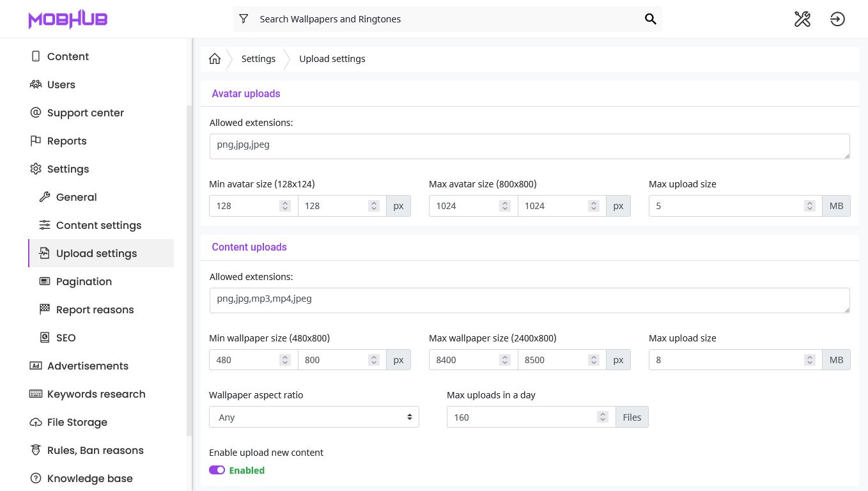
Task: Open the tools wrench icon in header
Action: [802, 19]
